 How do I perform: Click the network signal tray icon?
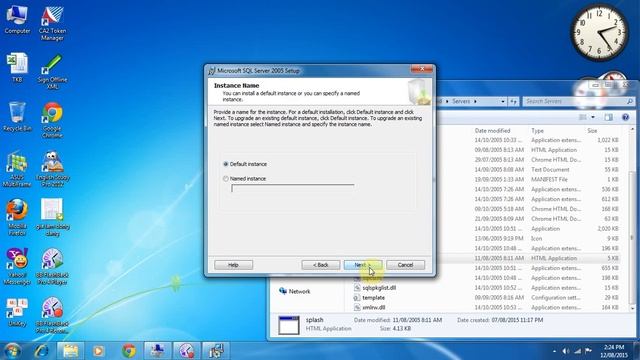[x=577, y=351]
